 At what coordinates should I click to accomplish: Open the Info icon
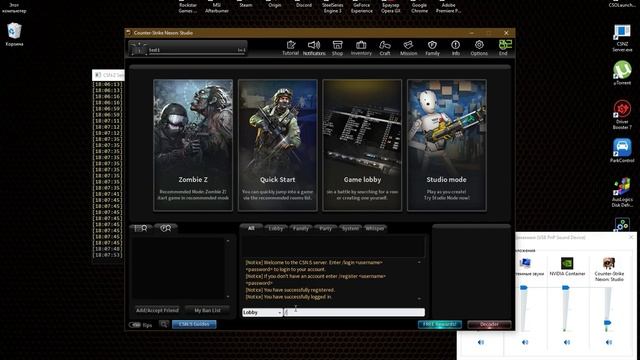tap(456, 48)
